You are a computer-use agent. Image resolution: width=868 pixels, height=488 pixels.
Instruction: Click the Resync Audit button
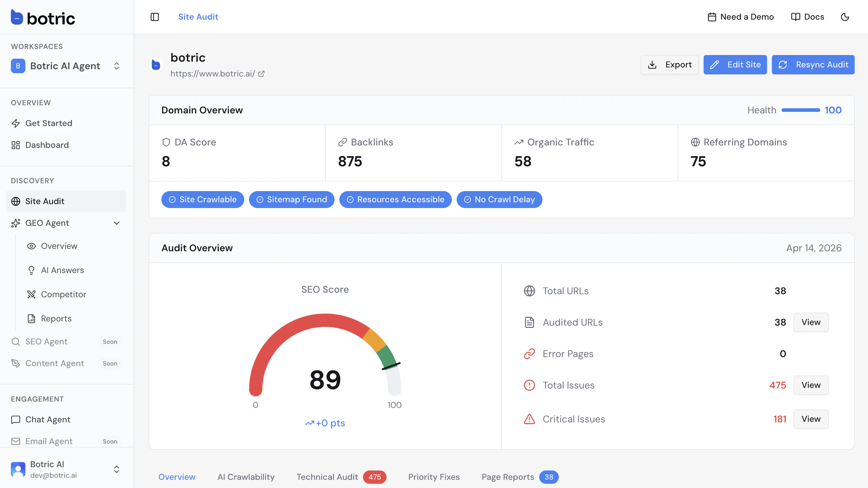tap(813, 65)
